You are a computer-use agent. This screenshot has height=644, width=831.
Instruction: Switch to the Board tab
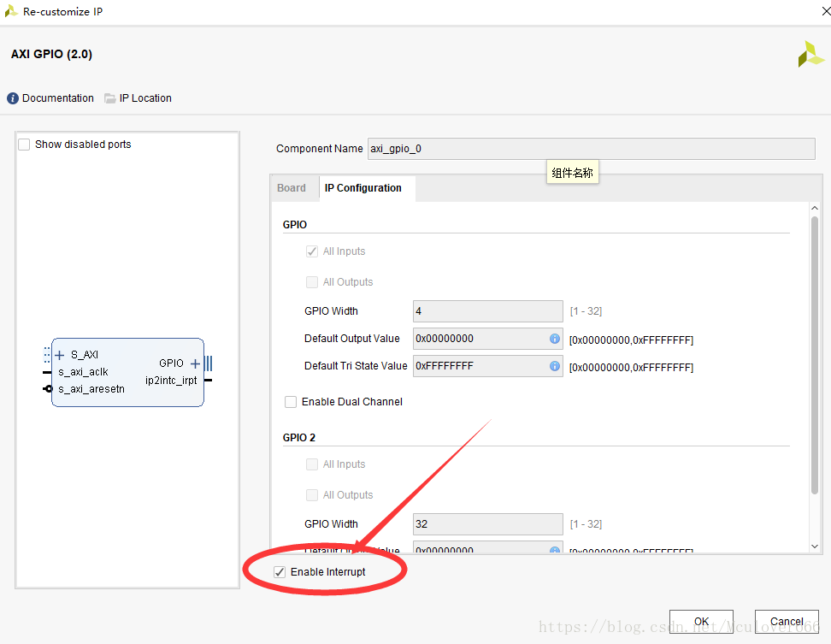292,188
